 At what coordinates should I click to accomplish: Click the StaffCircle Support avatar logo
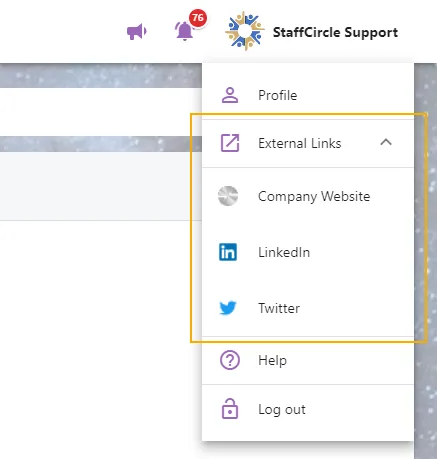coord(245,31)
